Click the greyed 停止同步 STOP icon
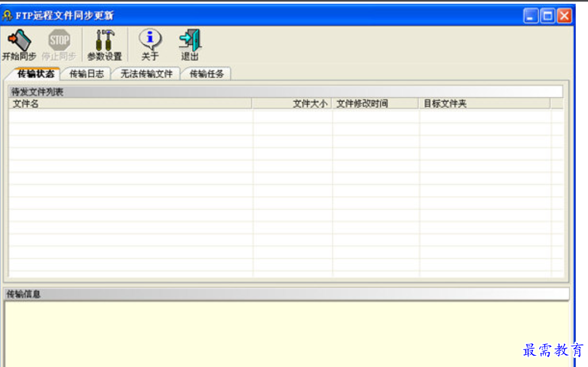This screenshot has height=367, width=588. pos(59,45)
